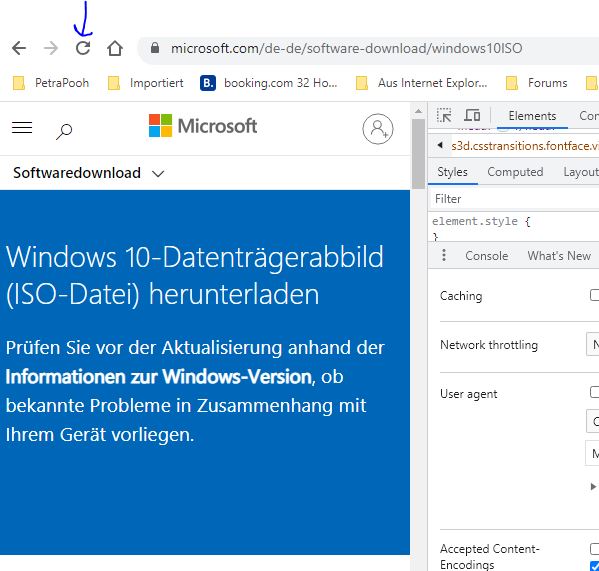Open the Network throttling dropdown
This screenshot has width=599, height=571.
(x=593, y=345)
